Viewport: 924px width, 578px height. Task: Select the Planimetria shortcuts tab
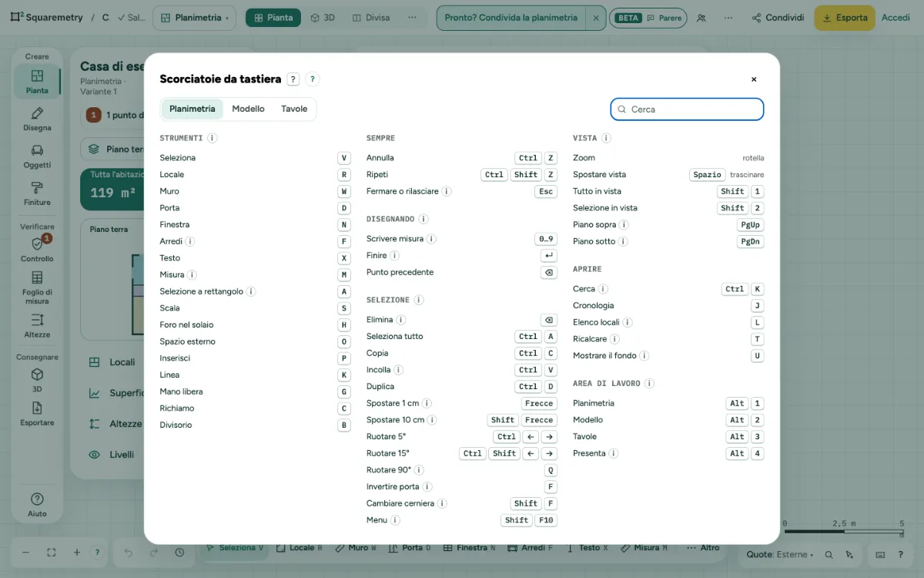[x=192, y=109]
